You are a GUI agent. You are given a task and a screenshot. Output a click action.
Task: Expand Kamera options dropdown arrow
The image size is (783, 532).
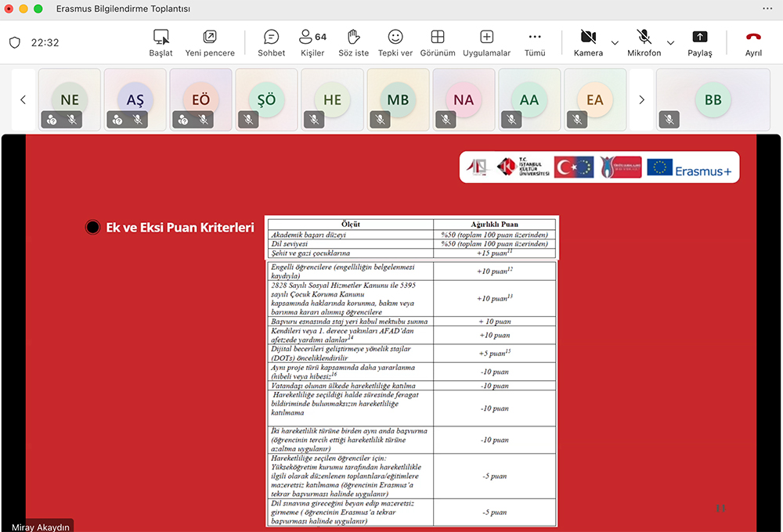point(615,42)
